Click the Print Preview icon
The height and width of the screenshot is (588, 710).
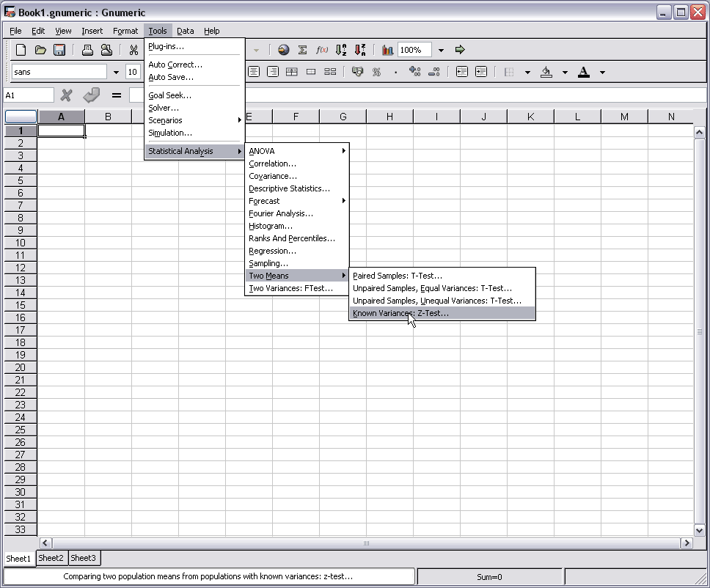tap(106, 49)
